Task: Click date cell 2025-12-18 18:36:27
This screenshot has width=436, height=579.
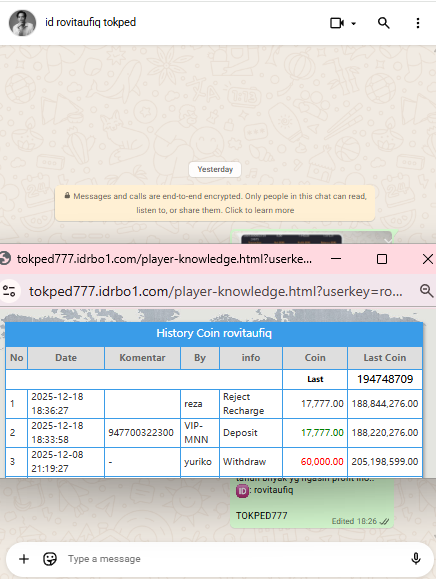Action: pos(66,404)
